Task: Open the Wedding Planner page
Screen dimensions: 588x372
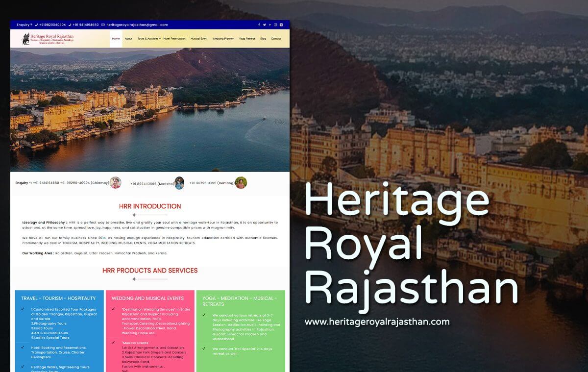Action: [223, 39]
